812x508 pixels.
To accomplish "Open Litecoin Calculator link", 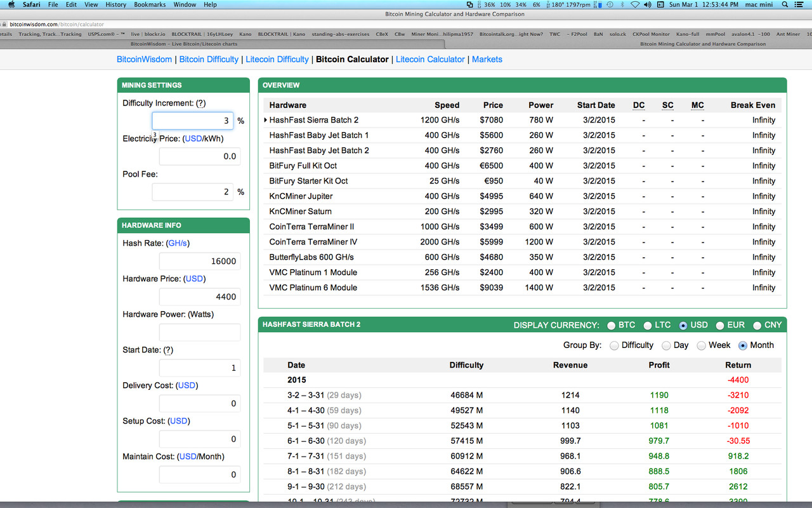I will (x=430, y=59).
